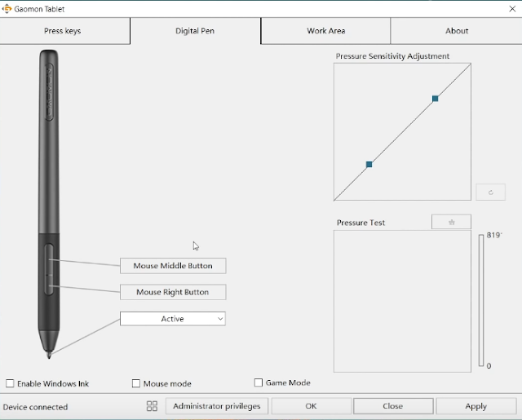Click the Device connected status text
Viewport: 522px width, 420px height.
(x=35, y=407)
